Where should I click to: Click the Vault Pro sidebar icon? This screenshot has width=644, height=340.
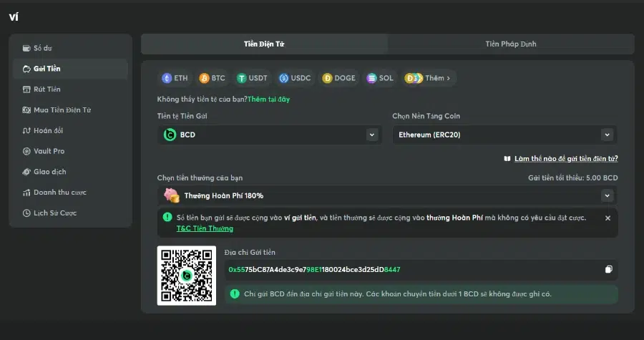26,151
